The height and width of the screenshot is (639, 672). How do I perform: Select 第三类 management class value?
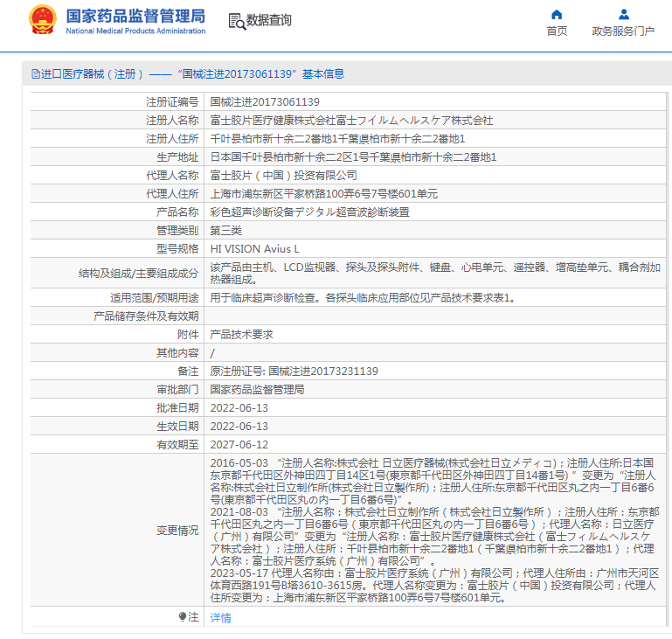(x=225, y=231)
